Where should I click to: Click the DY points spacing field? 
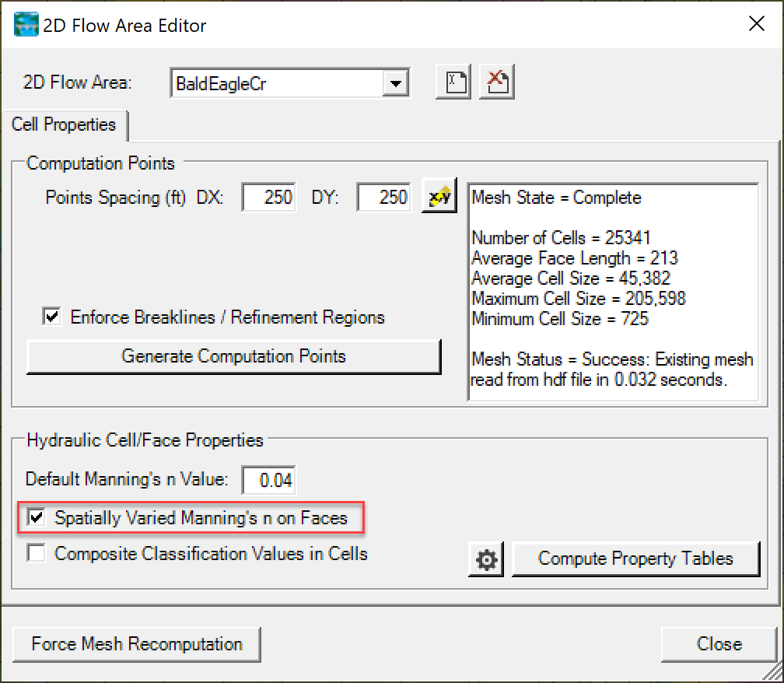click(383, 197)
